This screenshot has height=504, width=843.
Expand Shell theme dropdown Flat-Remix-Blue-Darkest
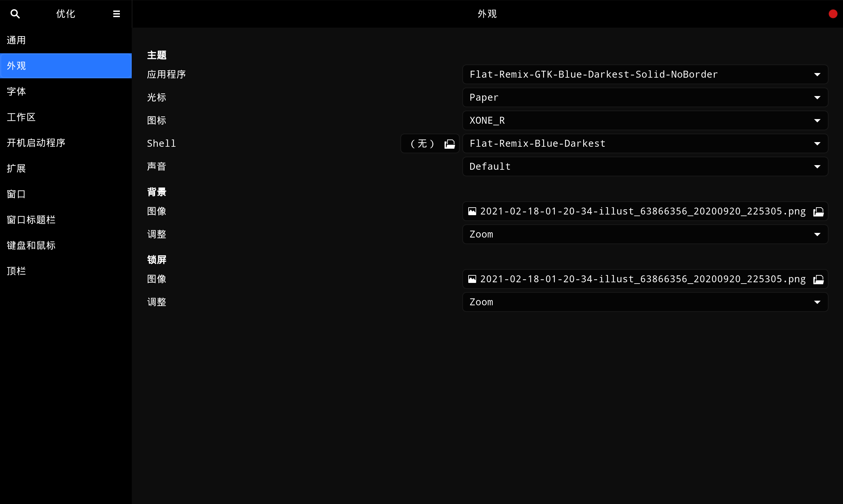tap(645, 144)
